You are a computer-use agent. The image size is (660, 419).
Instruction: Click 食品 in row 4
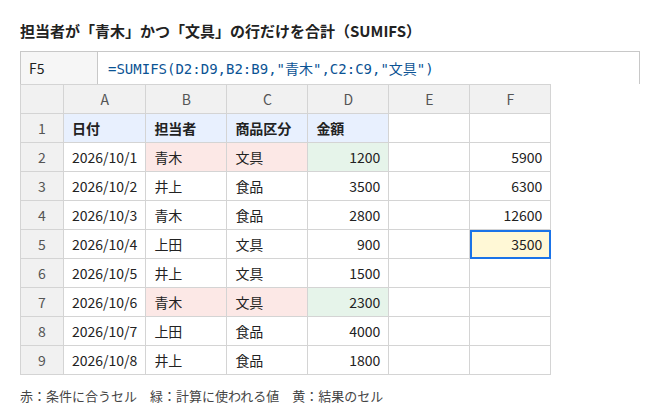click(x=267, y=216)
